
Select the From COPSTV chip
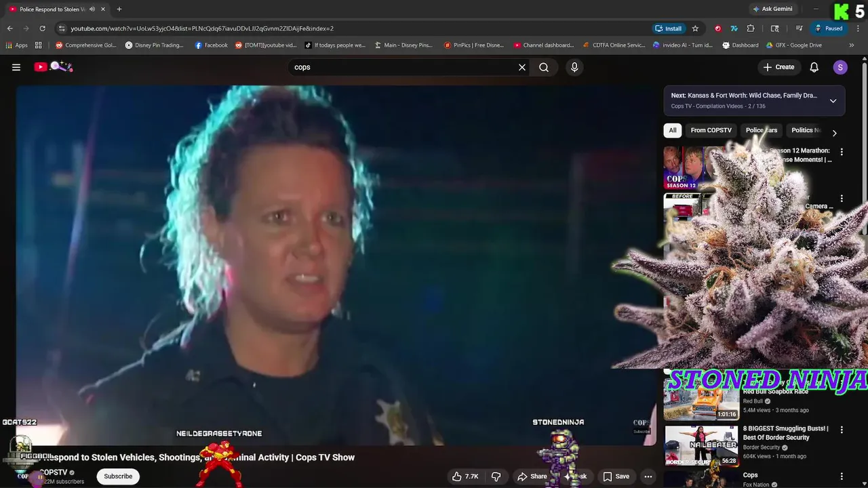(711, 130)
